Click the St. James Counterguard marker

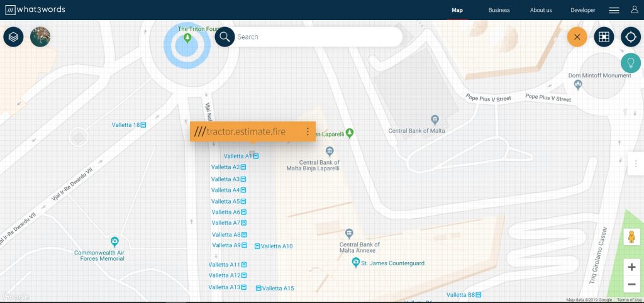(x=356, y=262)
